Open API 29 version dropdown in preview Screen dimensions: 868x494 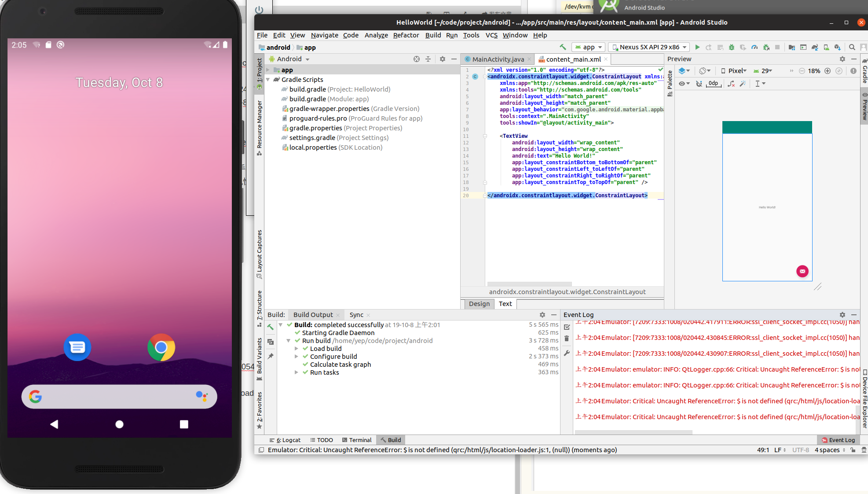pyautogui.click(x=763, y=71)
